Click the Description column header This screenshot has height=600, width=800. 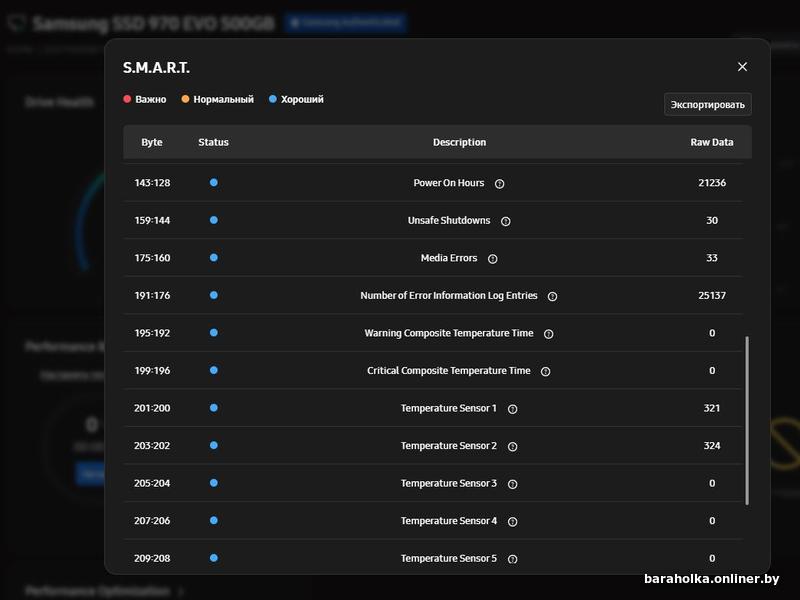click(459, 142)
